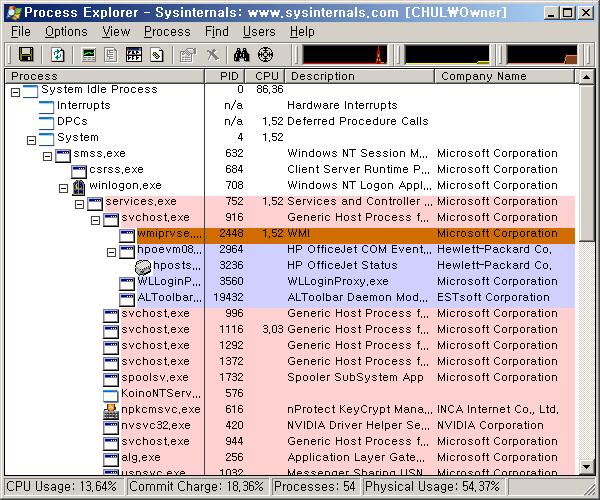This screenshot has width=600, height=500.
Task: Collapse the smss.exe tree node
Action: [47, 156]
